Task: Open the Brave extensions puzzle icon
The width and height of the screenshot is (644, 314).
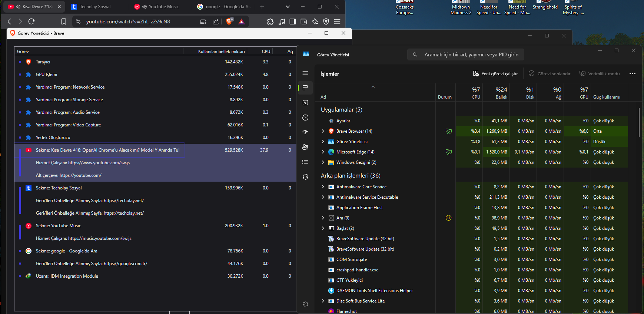Action: click(270, 22)
